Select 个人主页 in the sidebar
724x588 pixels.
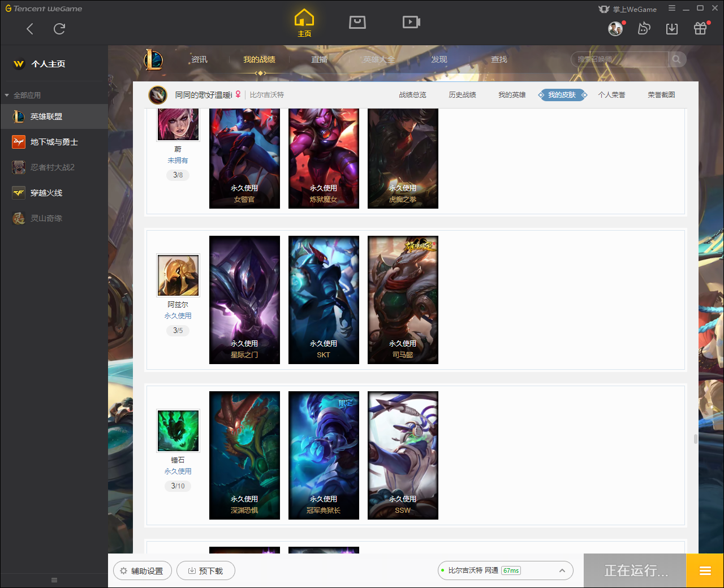click(48, 64)
